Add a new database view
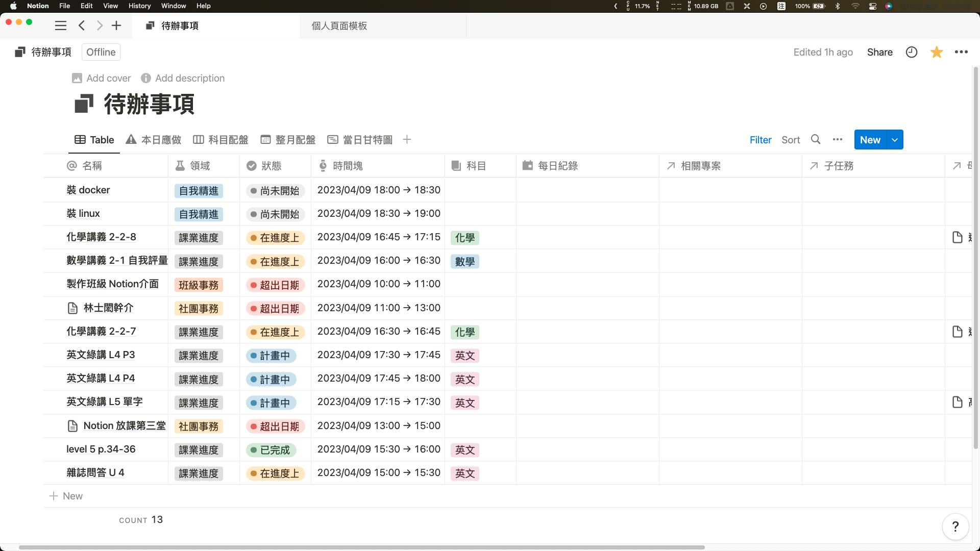The image size is (980, 551). [407, 139]
